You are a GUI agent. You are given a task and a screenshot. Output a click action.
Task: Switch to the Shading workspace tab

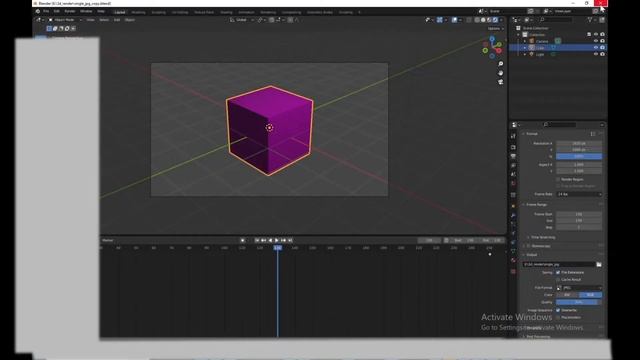(226, 12)
